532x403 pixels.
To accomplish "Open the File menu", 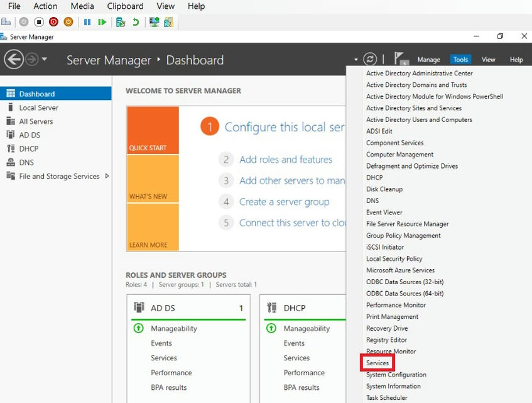I will tap(14, 6).
